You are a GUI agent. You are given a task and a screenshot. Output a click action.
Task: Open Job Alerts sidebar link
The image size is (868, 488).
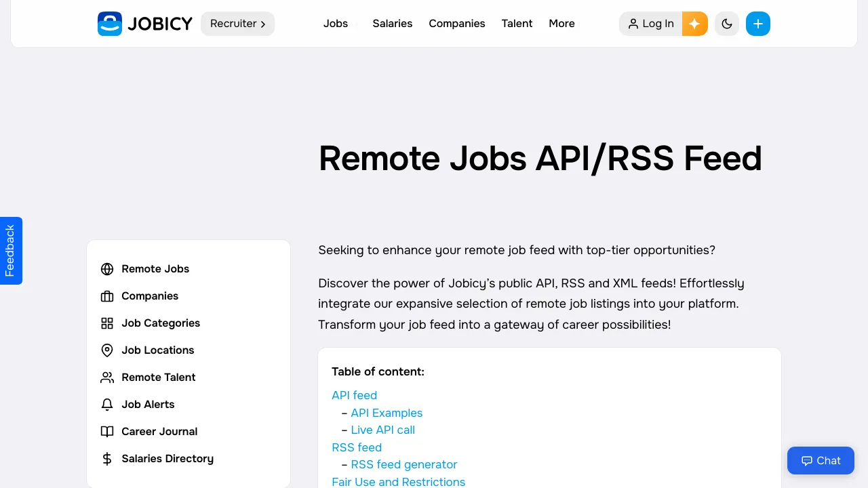[x=148, y=405]
